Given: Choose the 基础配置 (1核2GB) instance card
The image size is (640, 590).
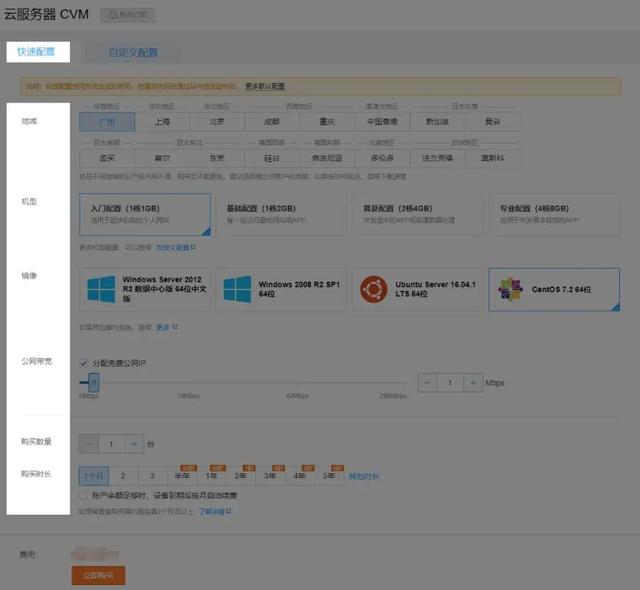Looking at the screenshot, I should click(x=281, y=215).
